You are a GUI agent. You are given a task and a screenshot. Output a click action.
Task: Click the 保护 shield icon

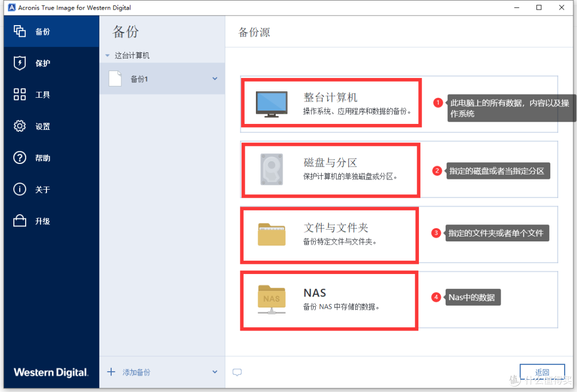pyautogui.click(x=20, y=63)
